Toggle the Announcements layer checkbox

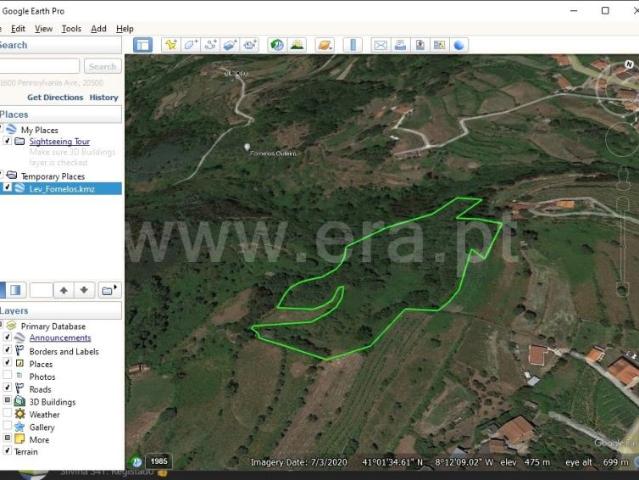tap(7, 337)
